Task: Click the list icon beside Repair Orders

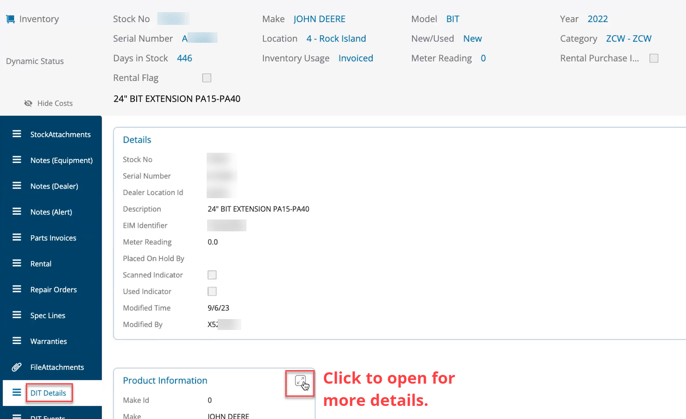Action: [x=16, y=289]
